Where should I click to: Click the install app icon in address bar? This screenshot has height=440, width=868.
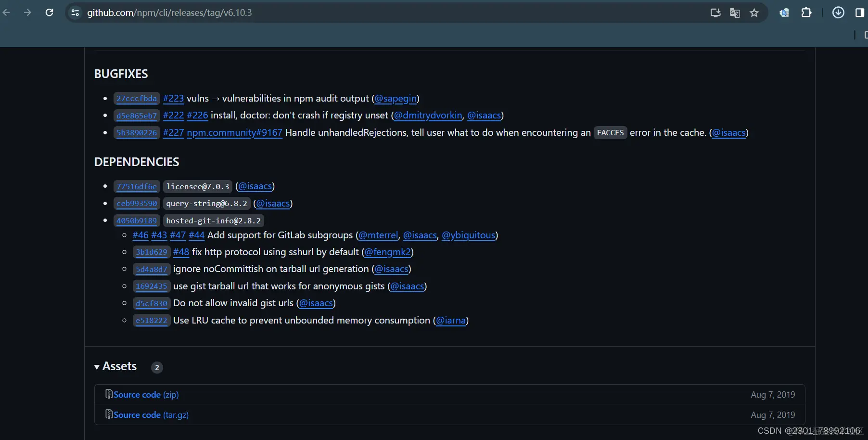[715, 13]
